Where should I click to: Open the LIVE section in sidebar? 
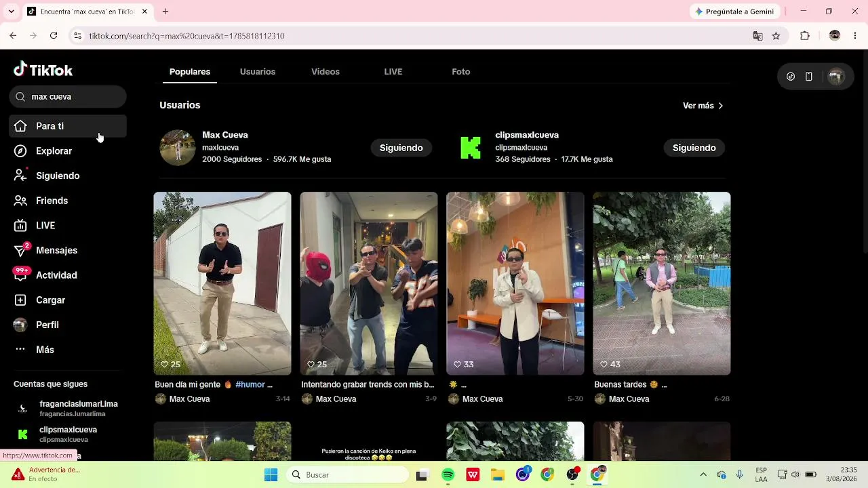coord(68,226)
